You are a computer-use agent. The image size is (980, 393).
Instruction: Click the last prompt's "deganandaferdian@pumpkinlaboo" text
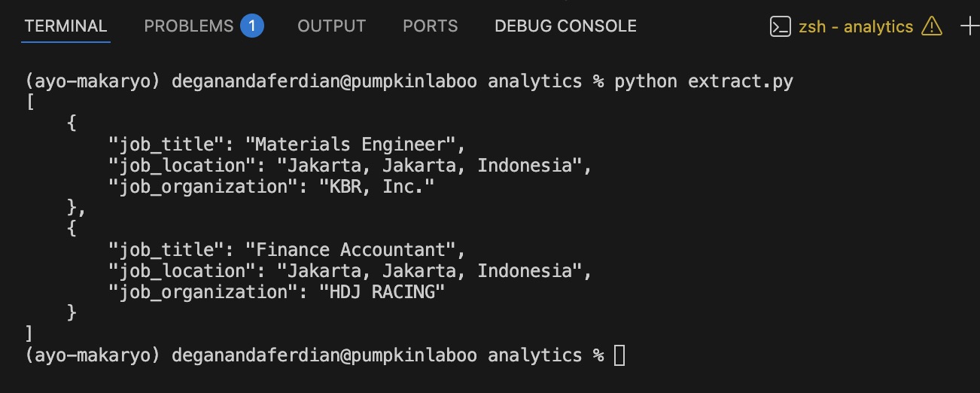point(324,355)
